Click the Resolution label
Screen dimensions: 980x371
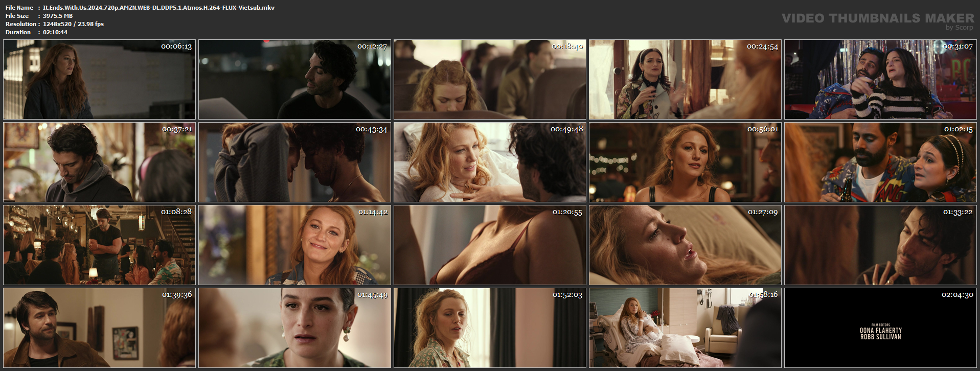(x=21, y=24)
